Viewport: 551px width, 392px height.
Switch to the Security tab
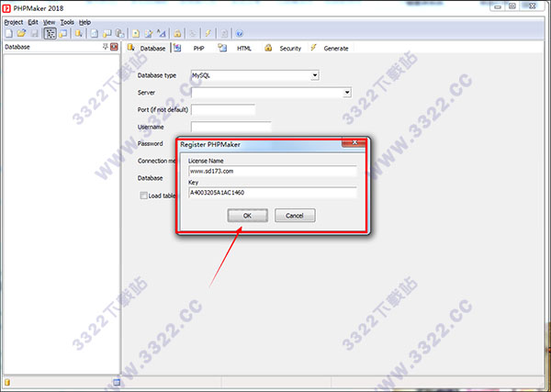point(284,48)
